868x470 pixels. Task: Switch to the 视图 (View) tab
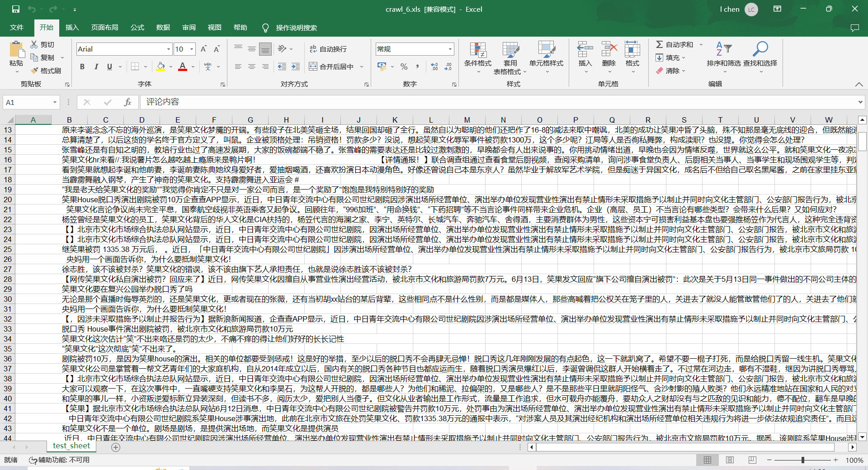[215, 28]
